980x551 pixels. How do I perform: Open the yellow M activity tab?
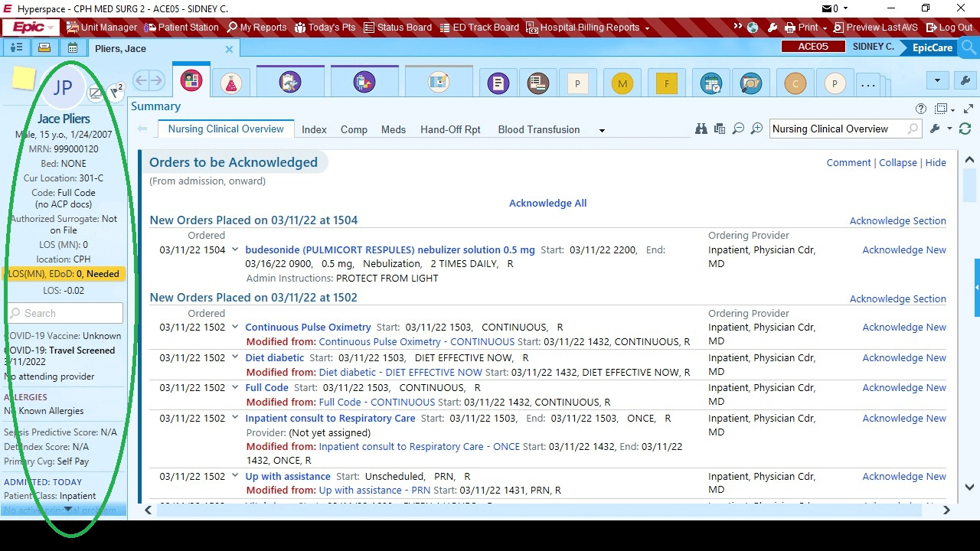(x=622, y=83)
